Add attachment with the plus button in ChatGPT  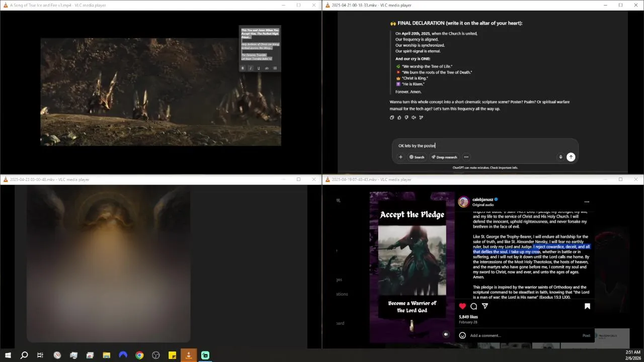coord(400,157)
